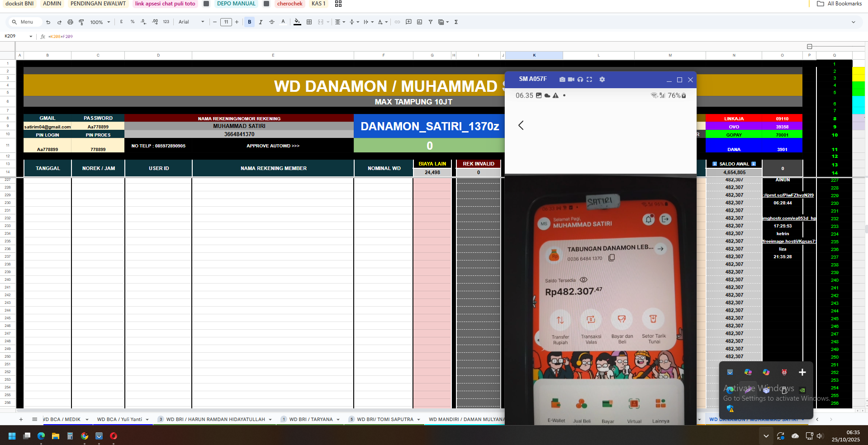The width and height of the screenshot is (868, 445).
Task: Open the All Bookmarks folder
Action: point(840,4)
